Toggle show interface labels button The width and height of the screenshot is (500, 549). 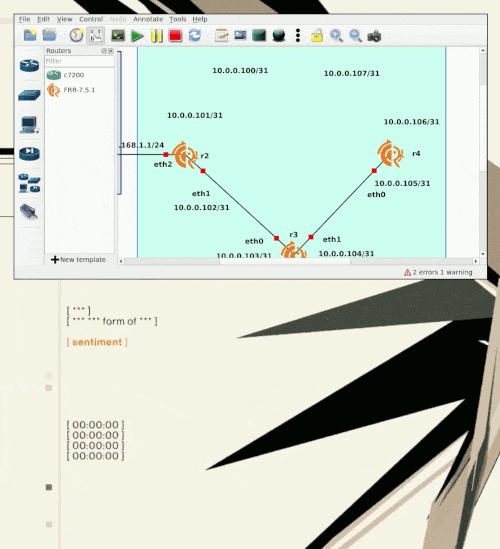95,35
